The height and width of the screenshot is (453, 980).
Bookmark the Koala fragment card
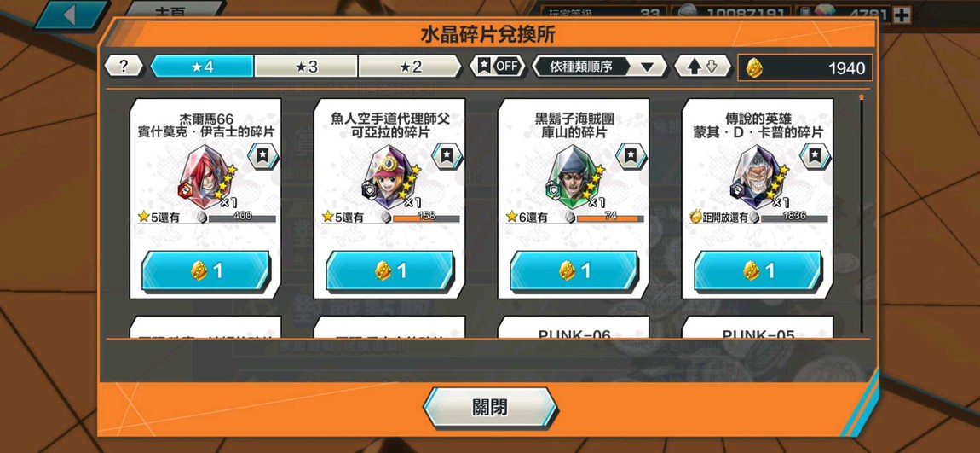[447, 156]
